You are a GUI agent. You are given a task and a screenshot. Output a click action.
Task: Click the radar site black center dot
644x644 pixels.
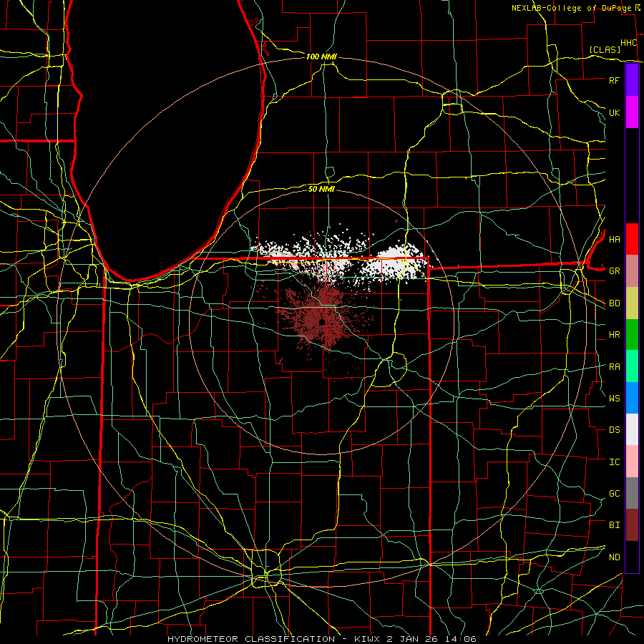pyautogui.click(x=322, y=322)
